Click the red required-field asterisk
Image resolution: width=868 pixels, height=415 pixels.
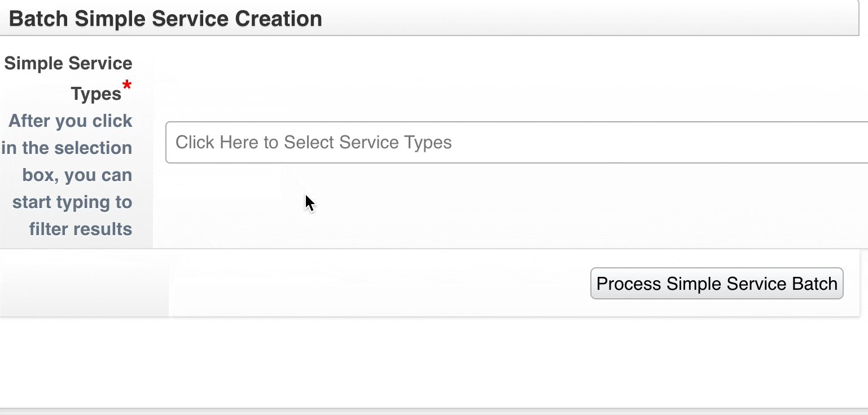(x=127, y=86)
